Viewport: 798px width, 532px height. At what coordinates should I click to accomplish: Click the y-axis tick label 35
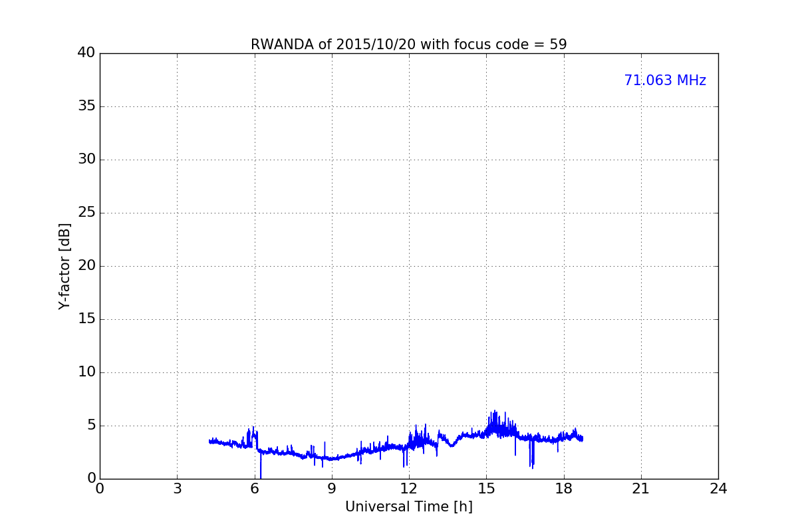[86, 106]
